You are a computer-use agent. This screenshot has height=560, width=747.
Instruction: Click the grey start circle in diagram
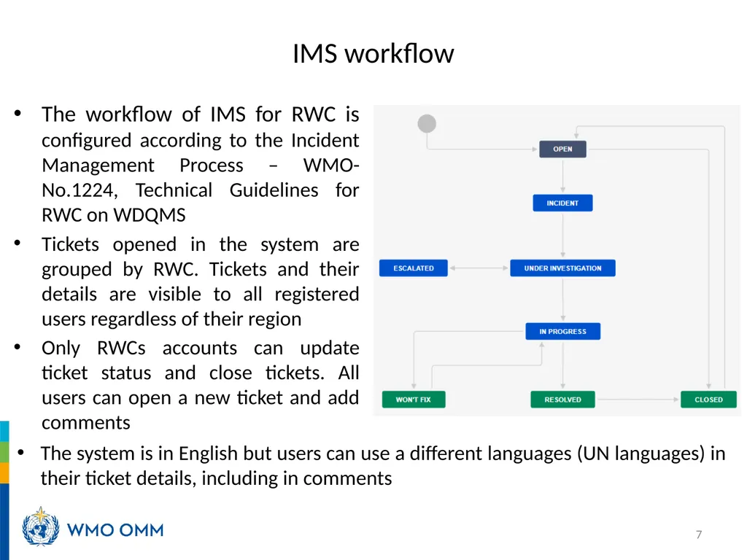coord(427,124)
